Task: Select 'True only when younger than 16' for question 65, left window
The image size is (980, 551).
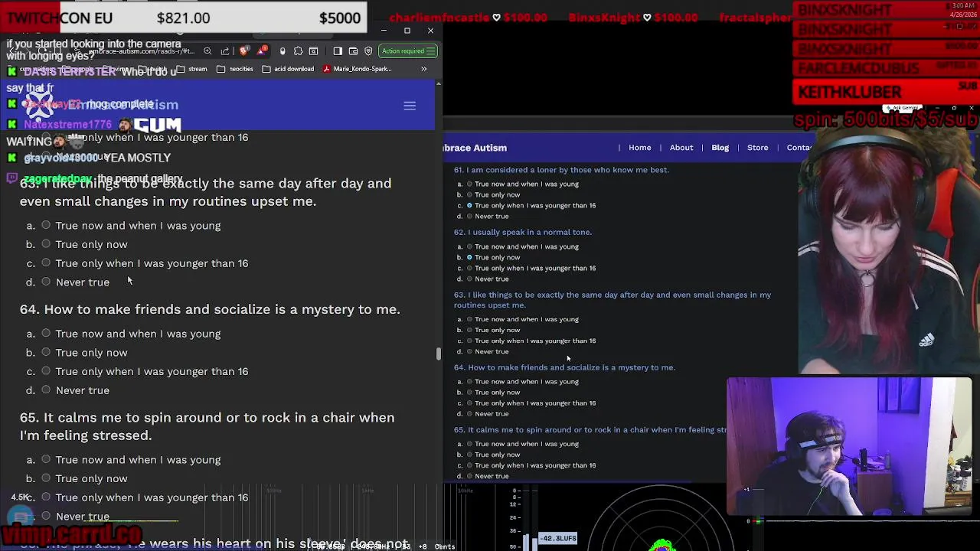Action: click(x=46, y=497)
